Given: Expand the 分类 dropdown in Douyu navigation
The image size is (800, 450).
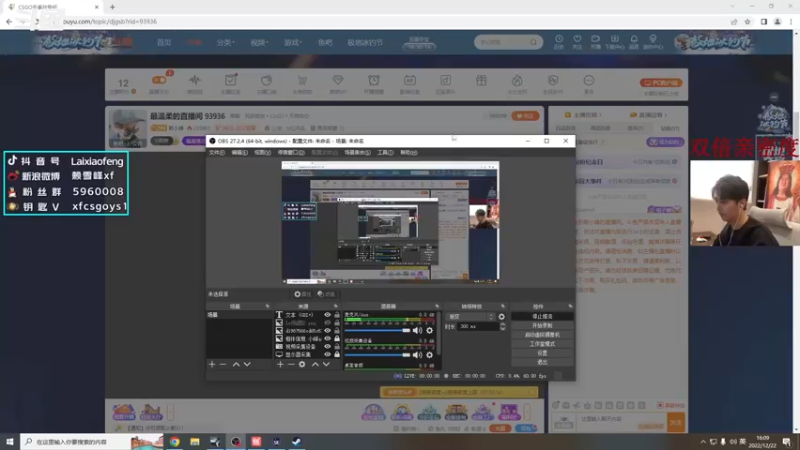Looking at the screenshot, I should [225, 42].
